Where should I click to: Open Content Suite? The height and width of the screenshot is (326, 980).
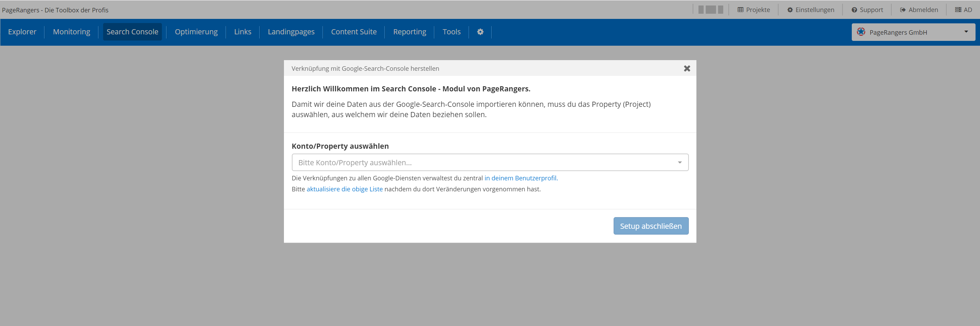[354, 32]
